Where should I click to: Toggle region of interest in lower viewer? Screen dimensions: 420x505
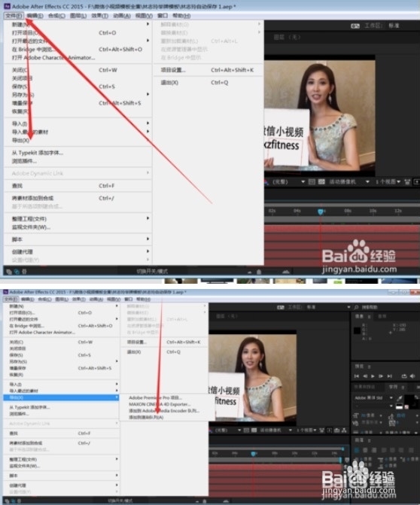[x=247, y=430]
